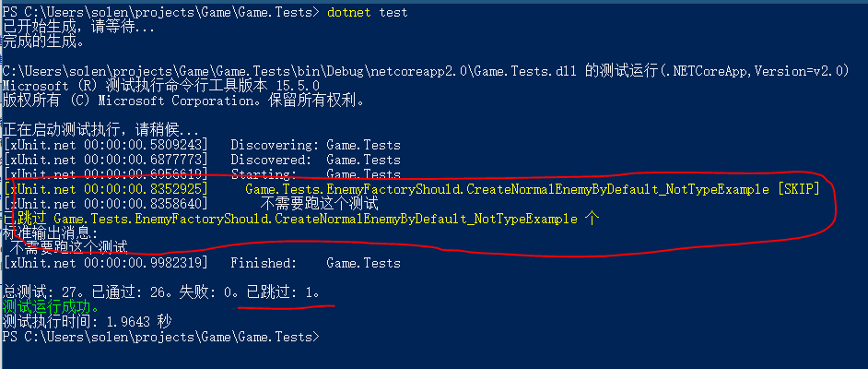Click the '已通过: 26' result text
The height and width of the screenshot is (369, 868).
pyautogui.click(x=132, y=292)
